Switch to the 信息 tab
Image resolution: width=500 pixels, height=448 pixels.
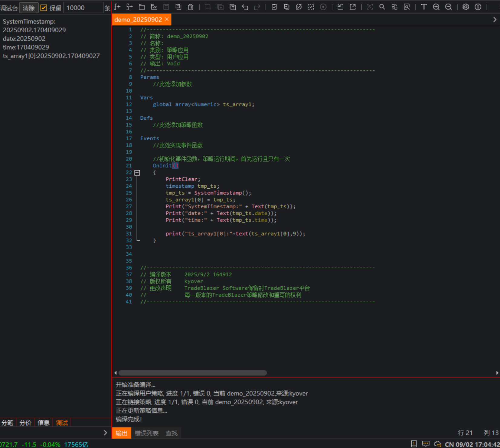coord(44,423)
